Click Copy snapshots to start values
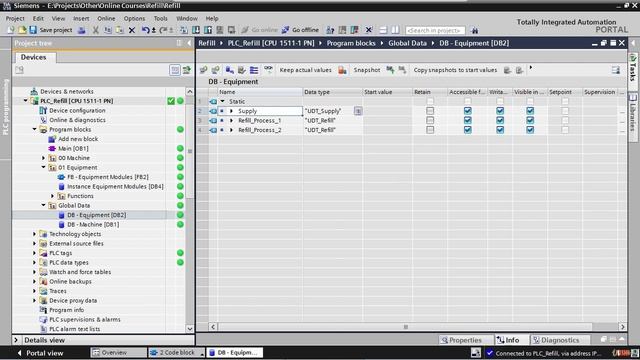The height and width of the screenshot is (360, 640). 455,70
